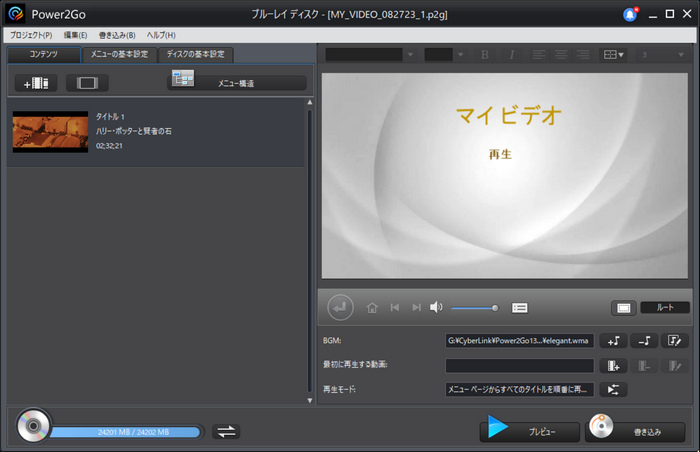Screen dimensions: 700x452
Task: Open the メニュー構造 menu structure button
Action: (x=237, y=83)
